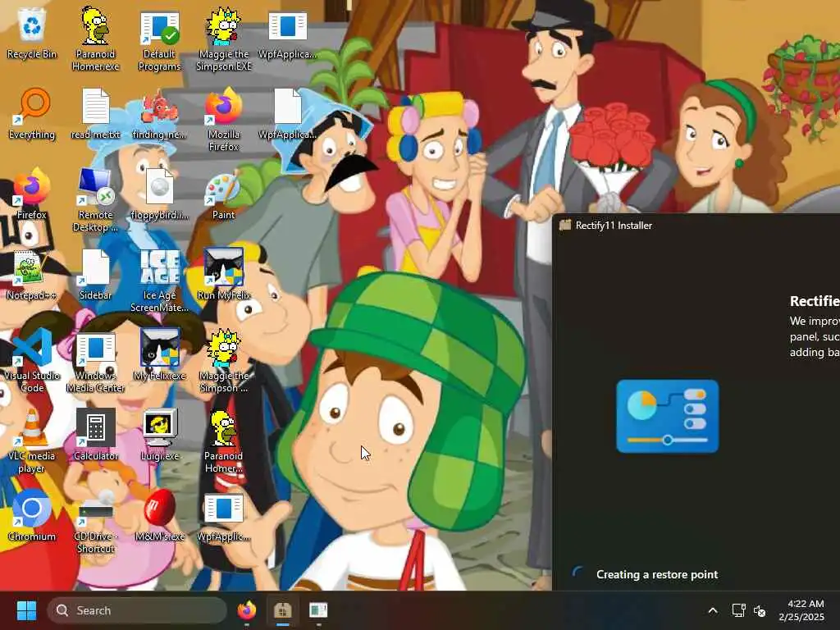Switch to the WPF application taskbar button
This screenshot has width=840, height=630.
(318, 610)
